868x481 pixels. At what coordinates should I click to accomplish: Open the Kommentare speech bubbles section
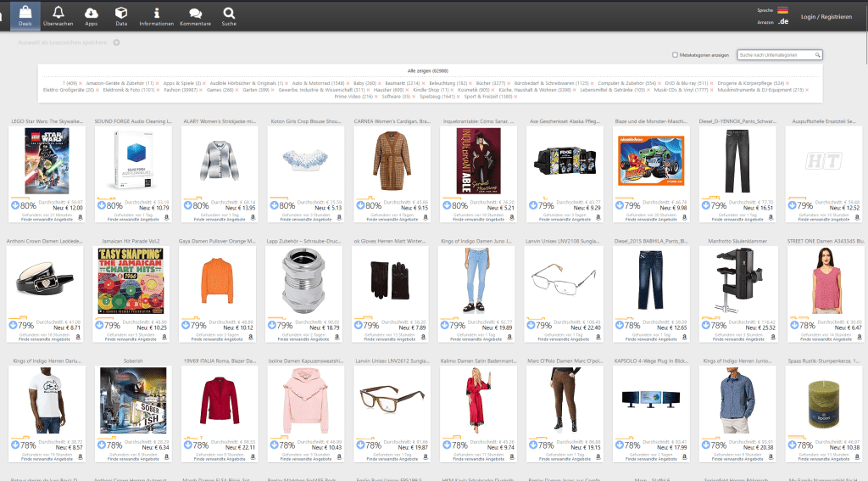(196, 15)
